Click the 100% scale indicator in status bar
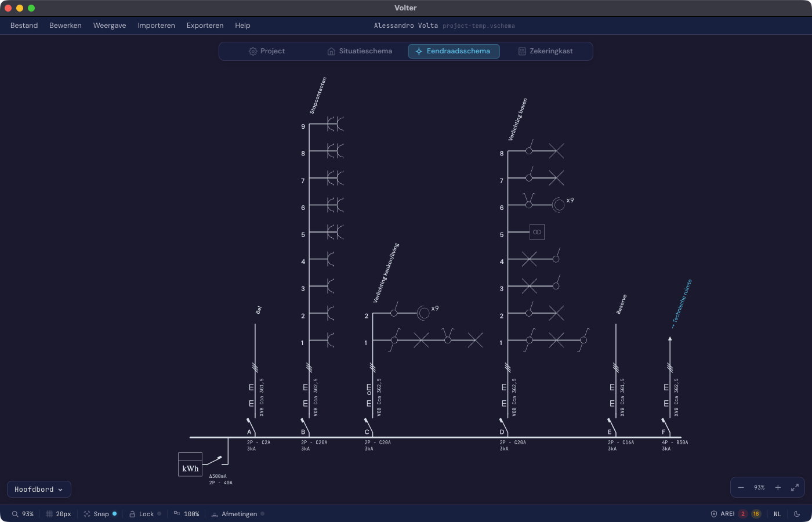The width and height of the screenshot is (812, 522). 186,514
